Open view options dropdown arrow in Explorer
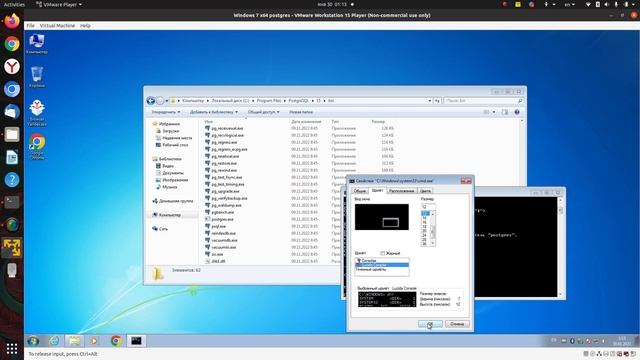 coord(493,112)
